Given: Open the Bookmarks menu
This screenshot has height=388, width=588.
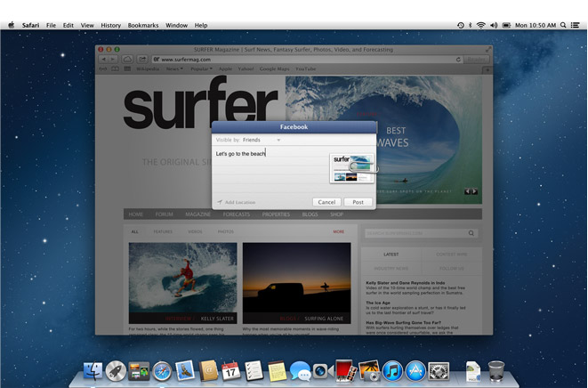Looking at the screenshot, I should (143, 25).
